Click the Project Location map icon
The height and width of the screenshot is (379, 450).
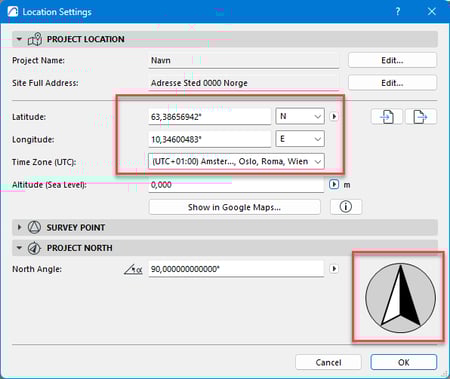coord(35,39)
